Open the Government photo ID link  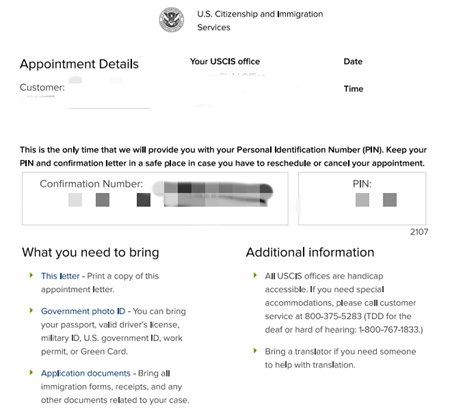83,311
